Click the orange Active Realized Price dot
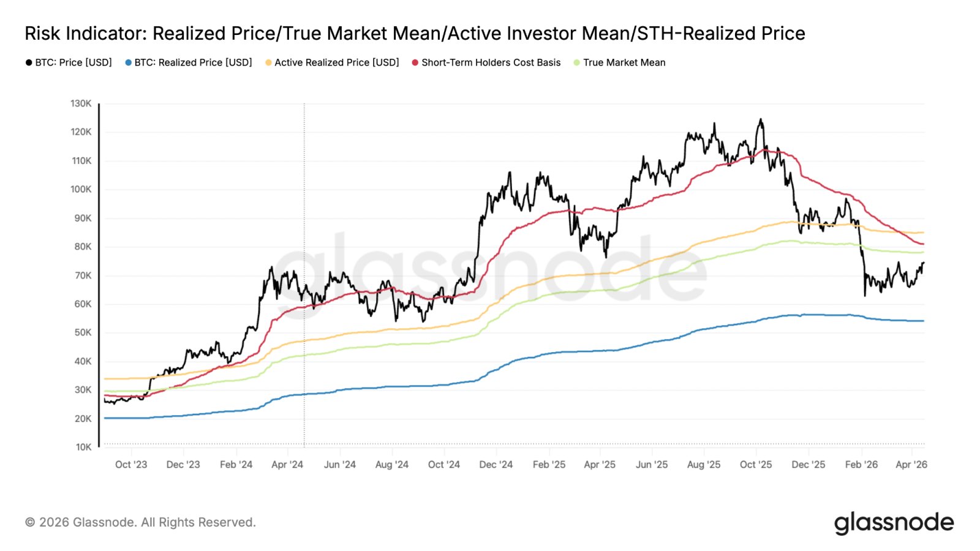The image size is (980, 551). click(x=268, y=62)
